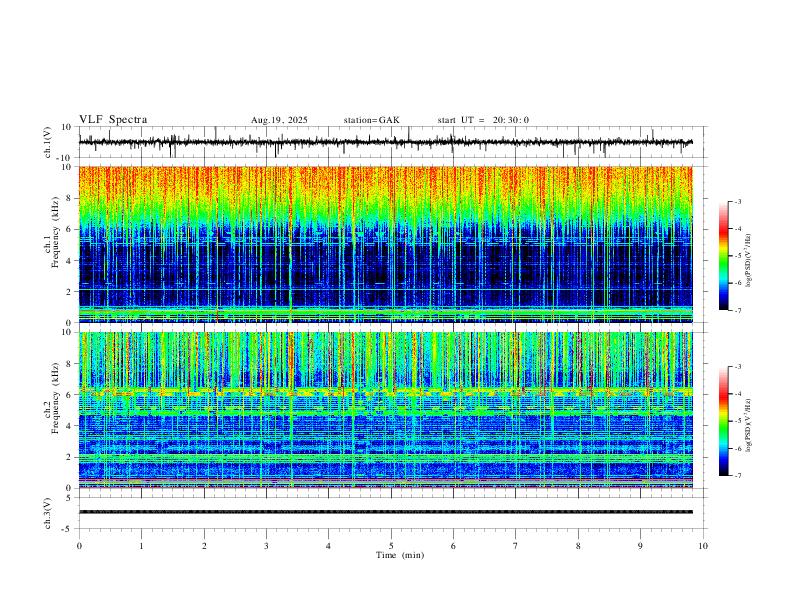Click the 'Time (min)' axis label

400,555
